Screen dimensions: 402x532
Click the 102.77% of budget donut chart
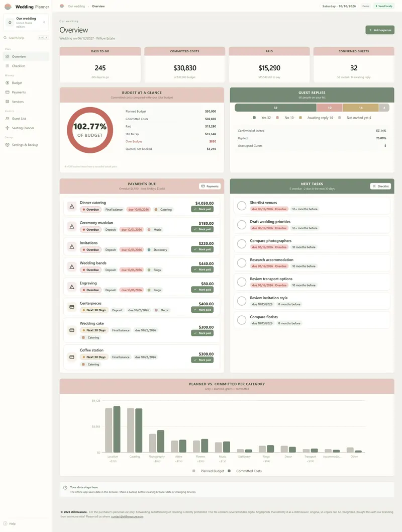pos(90,130)
